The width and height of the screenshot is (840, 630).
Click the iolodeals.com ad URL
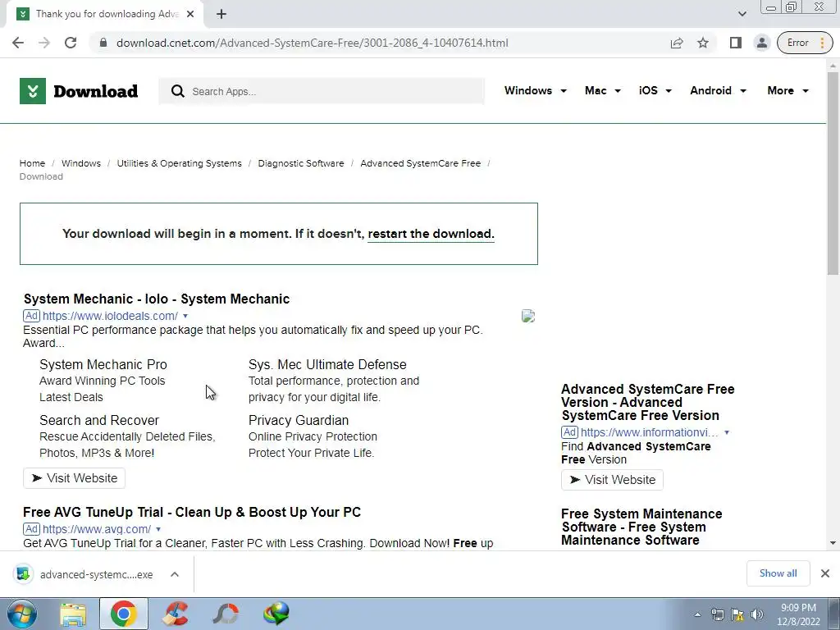110,316
